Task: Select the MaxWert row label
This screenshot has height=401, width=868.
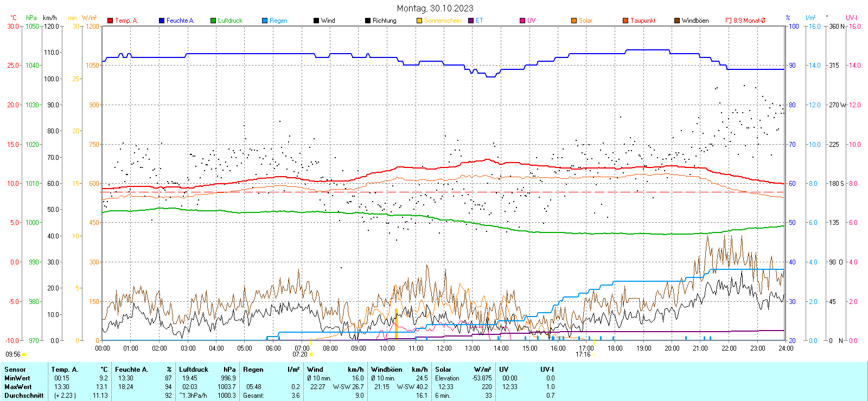Action: 18,387
